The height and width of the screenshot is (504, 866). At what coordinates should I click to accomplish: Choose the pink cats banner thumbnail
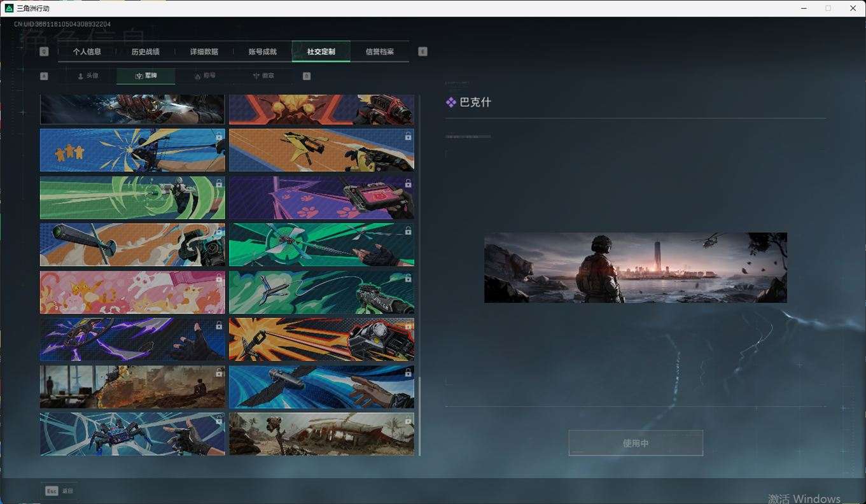[132, 292]
